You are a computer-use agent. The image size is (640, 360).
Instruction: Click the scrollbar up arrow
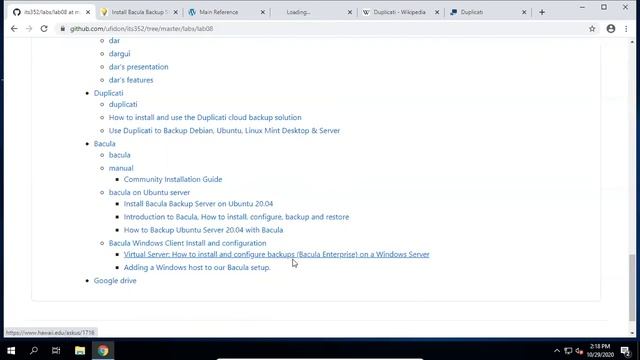pos(632,42)
